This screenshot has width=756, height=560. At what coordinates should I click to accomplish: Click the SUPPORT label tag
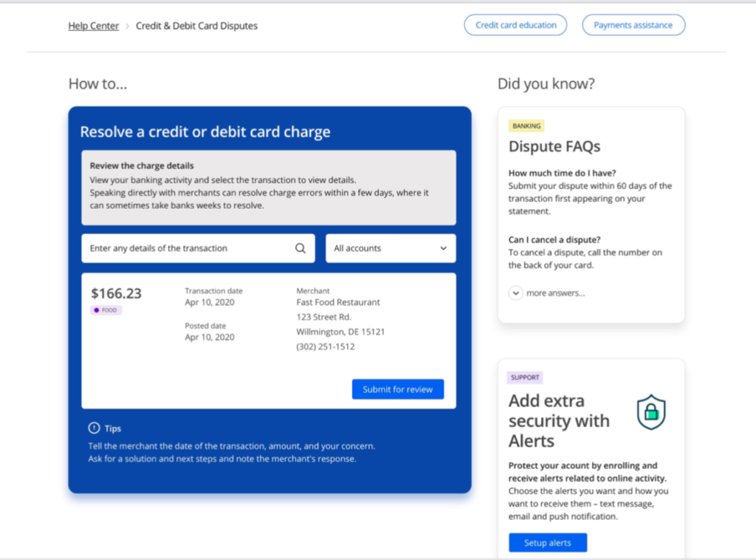525,378
